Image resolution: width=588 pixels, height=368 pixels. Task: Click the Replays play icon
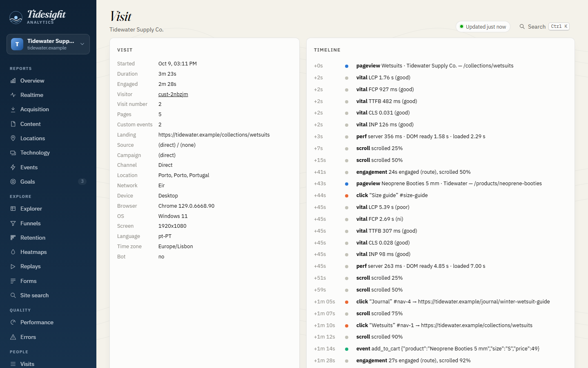(13, 266)
